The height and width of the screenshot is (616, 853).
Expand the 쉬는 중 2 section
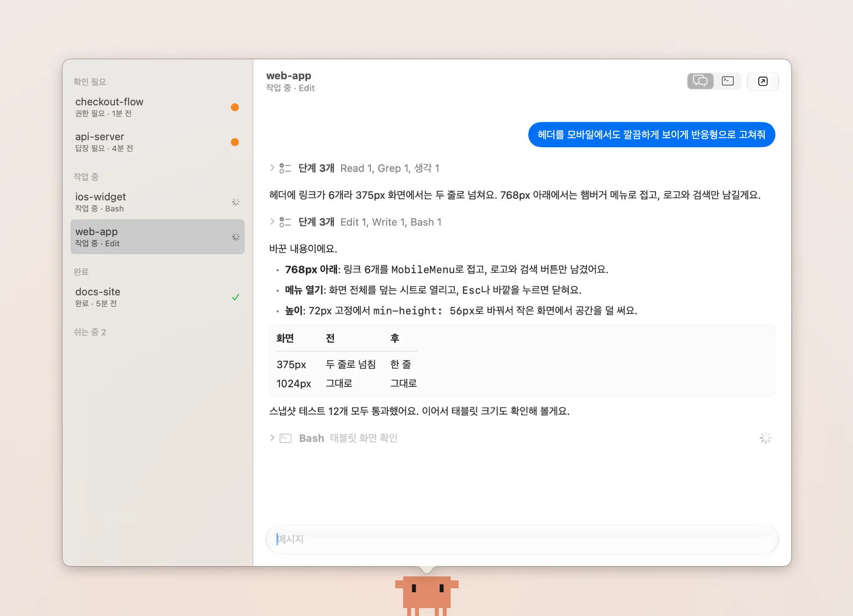point(90,332)
